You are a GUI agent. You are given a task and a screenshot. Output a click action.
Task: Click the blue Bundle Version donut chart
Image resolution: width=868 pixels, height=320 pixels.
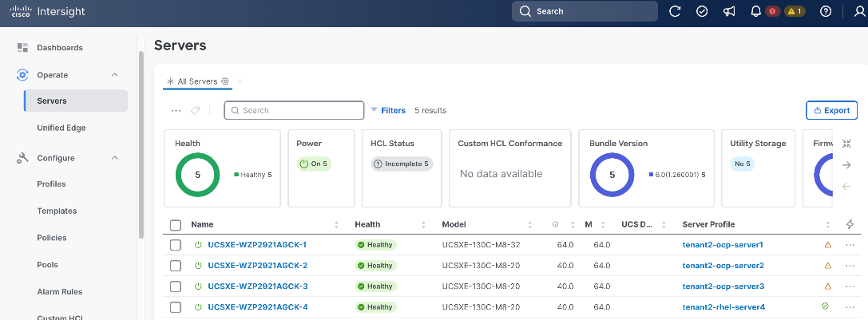pos(612,175)
